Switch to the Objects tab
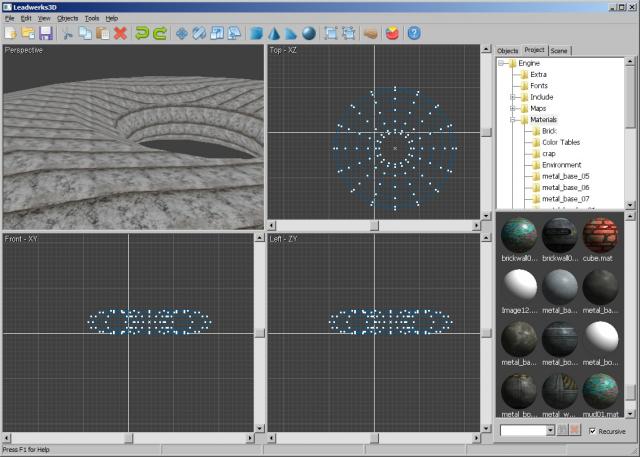Screen dimensions: 640x457 pyautogui.click(x=508, y=49)
